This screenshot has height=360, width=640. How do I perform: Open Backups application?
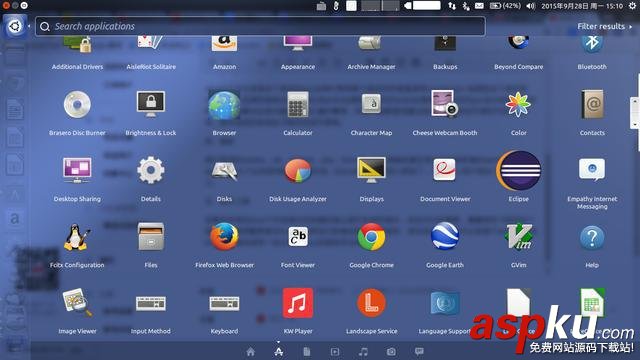coord(445,43)
